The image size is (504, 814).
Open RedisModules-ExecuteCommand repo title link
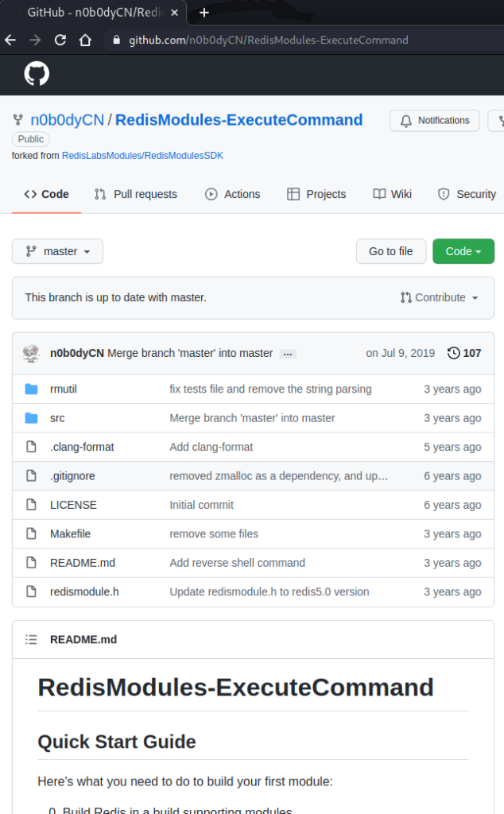tap(238, 120)
